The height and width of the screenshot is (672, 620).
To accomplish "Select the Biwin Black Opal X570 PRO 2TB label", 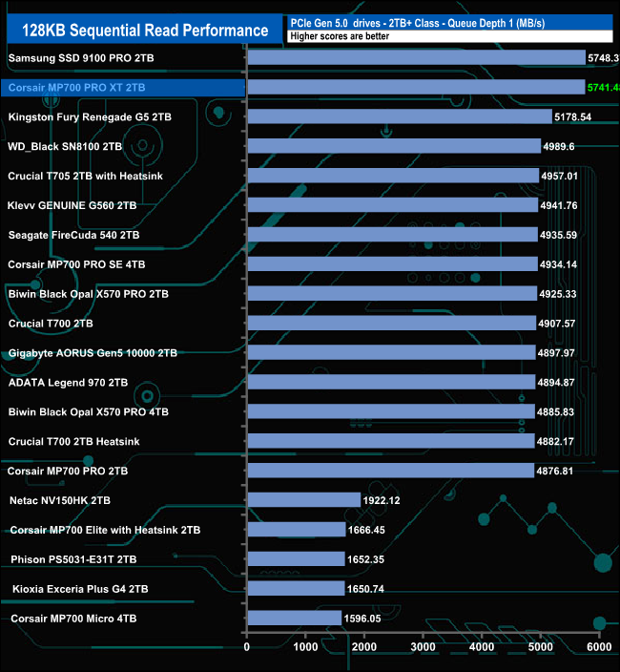I will click(89, 294).
